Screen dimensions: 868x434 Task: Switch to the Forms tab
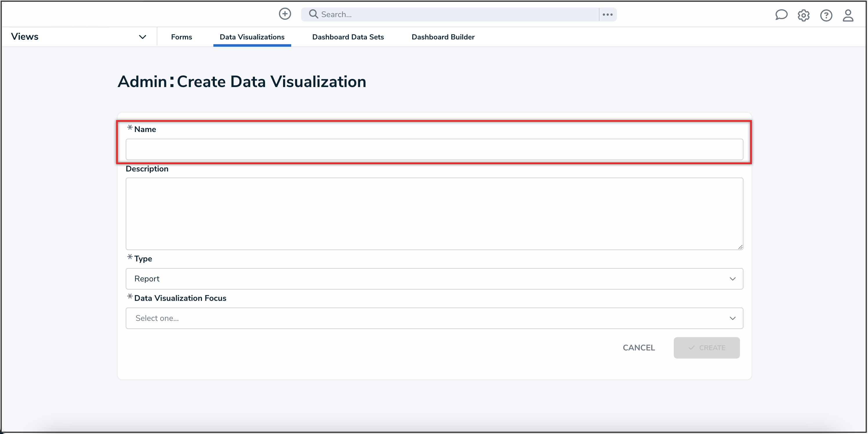tap(181, 37)
